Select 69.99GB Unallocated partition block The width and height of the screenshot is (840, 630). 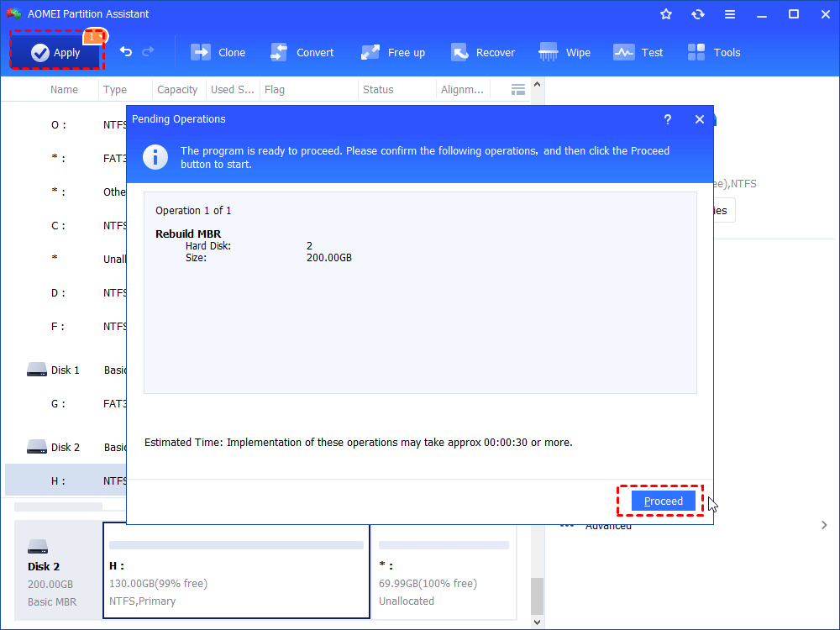(444, 570)
